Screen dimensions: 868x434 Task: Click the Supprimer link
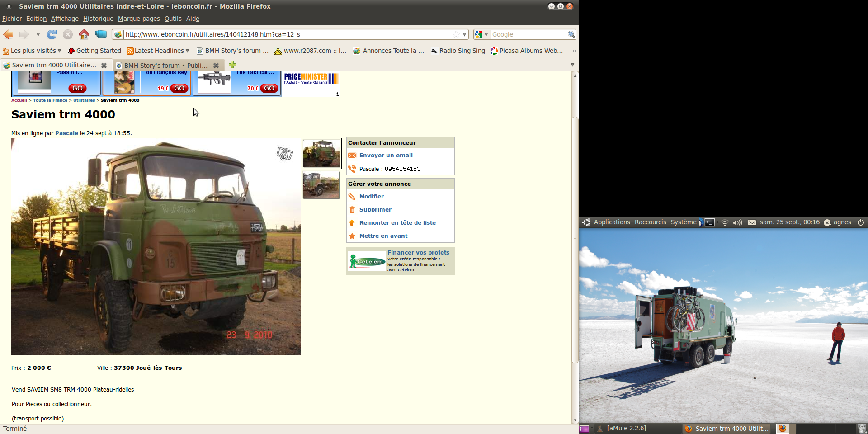[375, 210]
